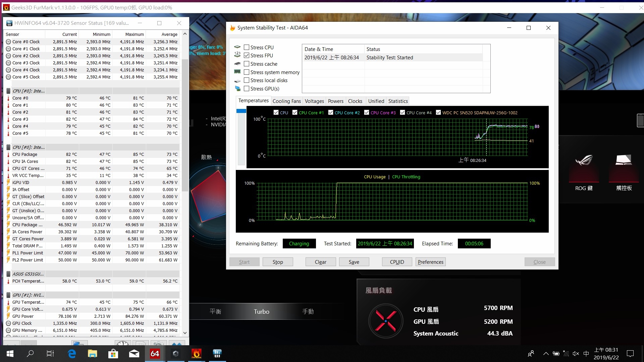Uncheck the Stress FPU checkbox
The height and width of the screenshot is (362, 644).
click(247, 55)
